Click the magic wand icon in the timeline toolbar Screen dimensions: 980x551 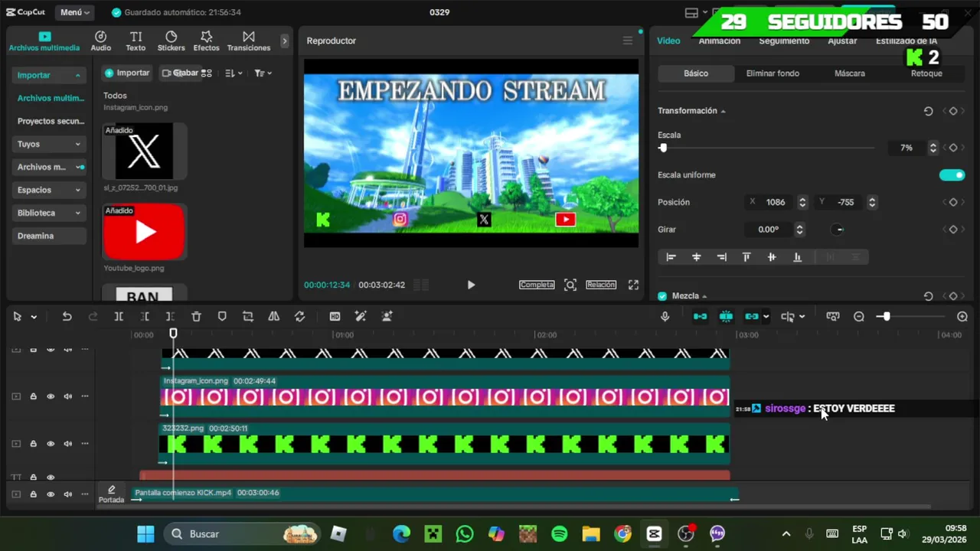point(361,316)
